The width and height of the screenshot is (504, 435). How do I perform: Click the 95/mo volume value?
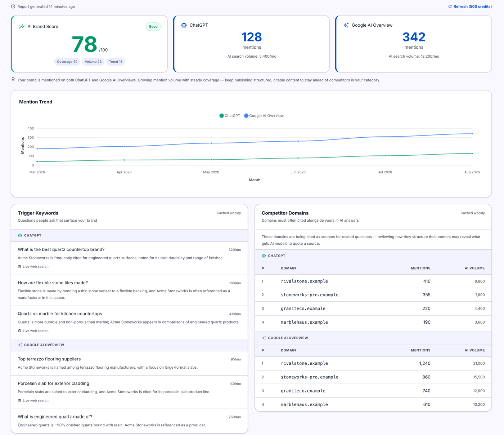(x=236, y=359)
